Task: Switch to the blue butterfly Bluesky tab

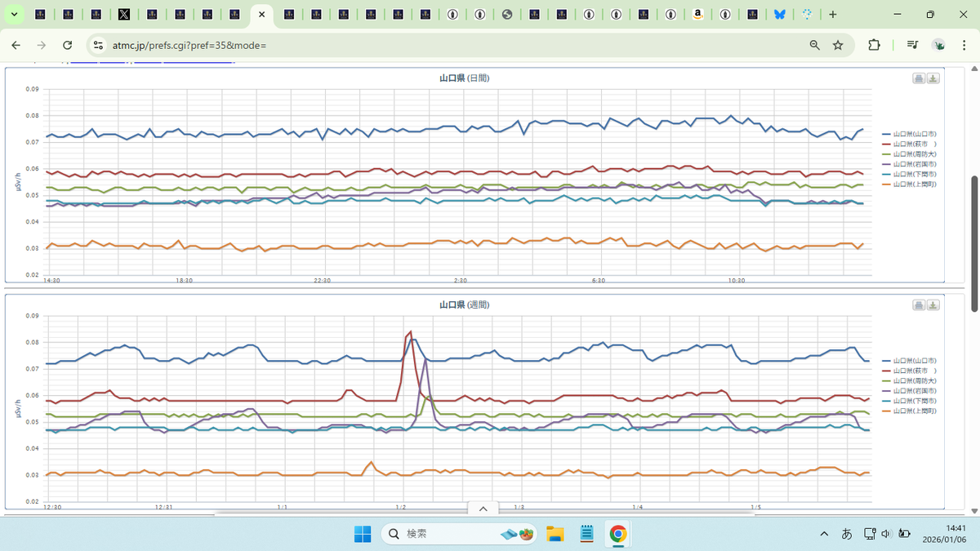Action: (x=780, y=15)
